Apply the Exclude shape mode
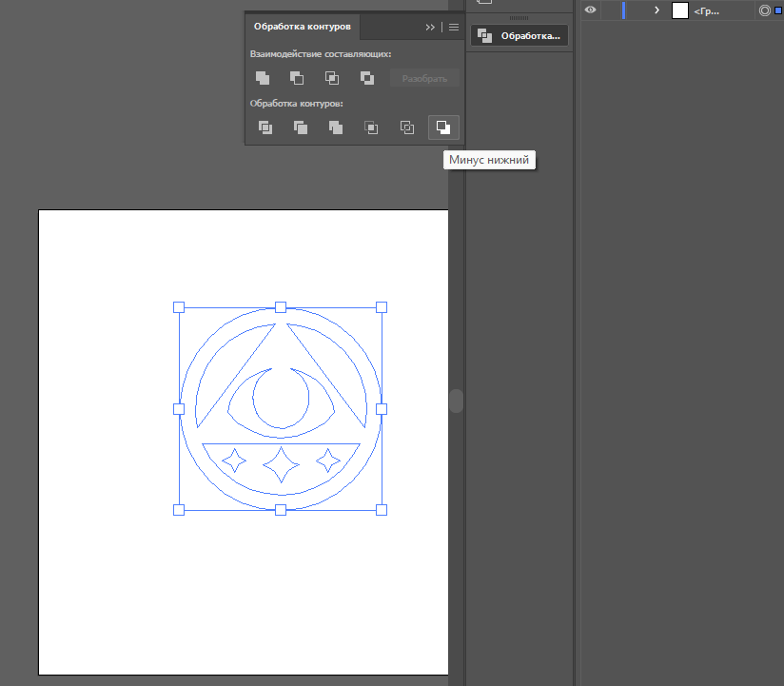Screen dimensions: 784x686 pyautogui.click(x=367, y=78)
